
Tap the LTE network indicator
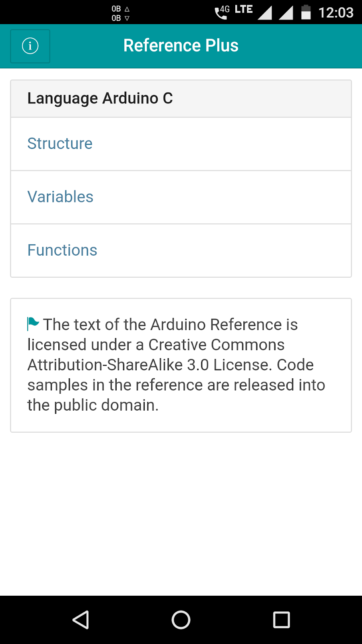(x=244, y=9)
